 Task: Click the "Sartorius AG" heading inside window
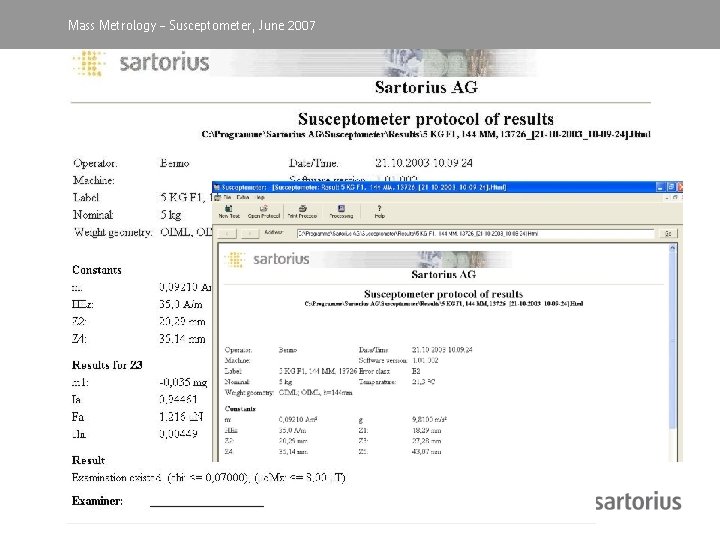444,275
